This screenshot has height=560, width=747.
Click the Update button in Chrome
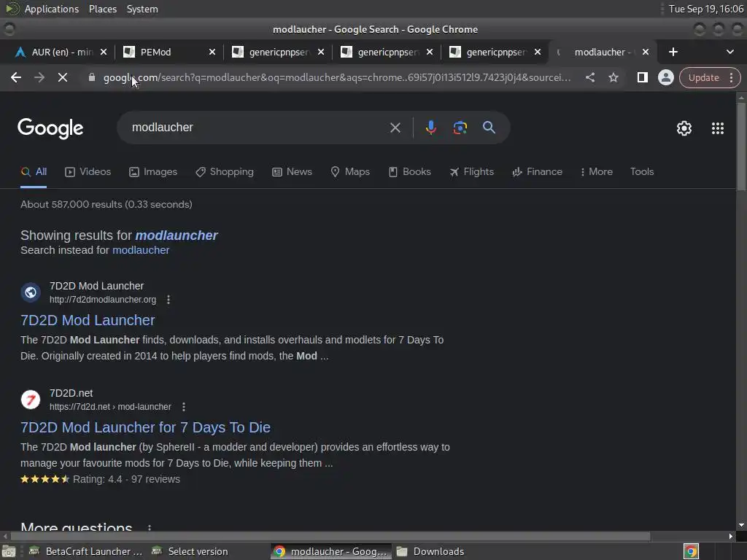click(x=704, y=77)
